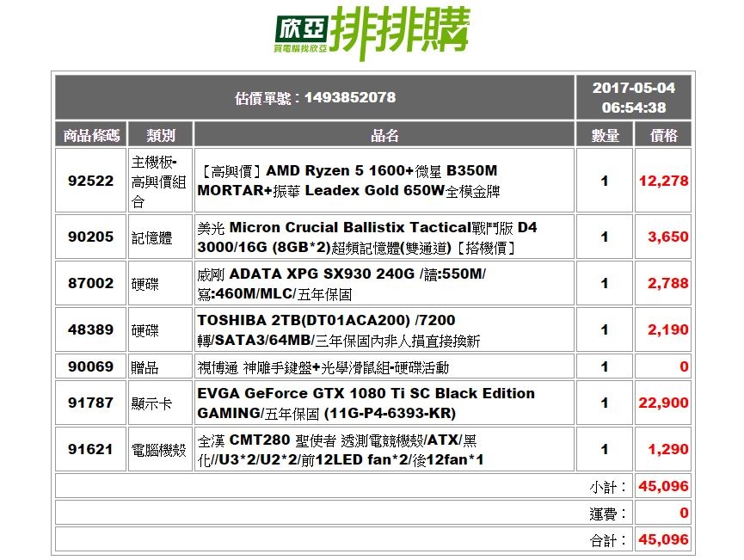Click the price 2,190
The height and width of the screenshot is (560, 744).
(x=668, y=329)
